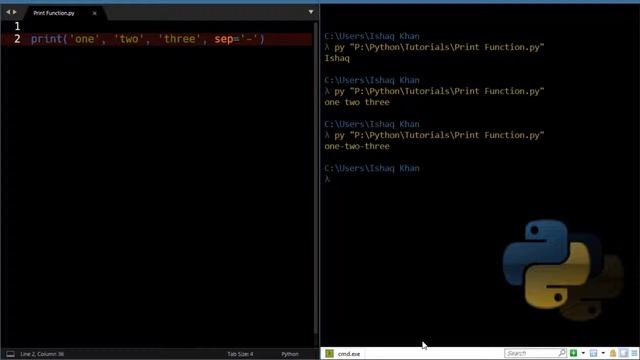
Task: Click Line 2, Column status text
Action: pyautogui.click(x=42, y=354)
